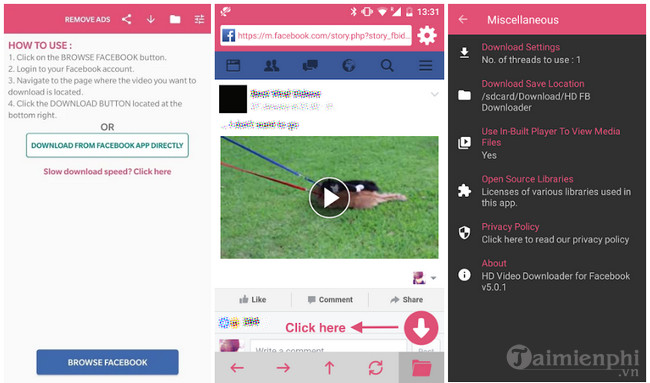Click the round pink download button
The width and height of the screenshot is (650, 383).
coord(421,328)
